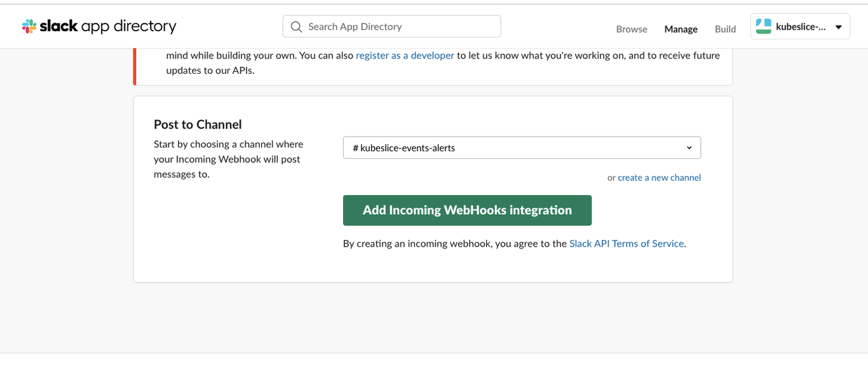This screenshot has height=382, width=868.
Task: Click the search magnifier icon
Action: click(x=296, y=27)
